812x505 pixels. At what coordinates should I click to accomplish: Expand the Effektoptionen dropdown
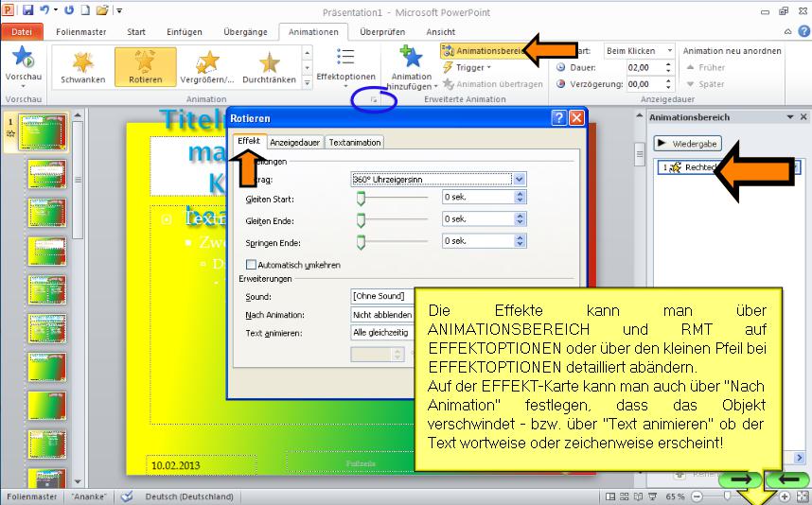345,66
